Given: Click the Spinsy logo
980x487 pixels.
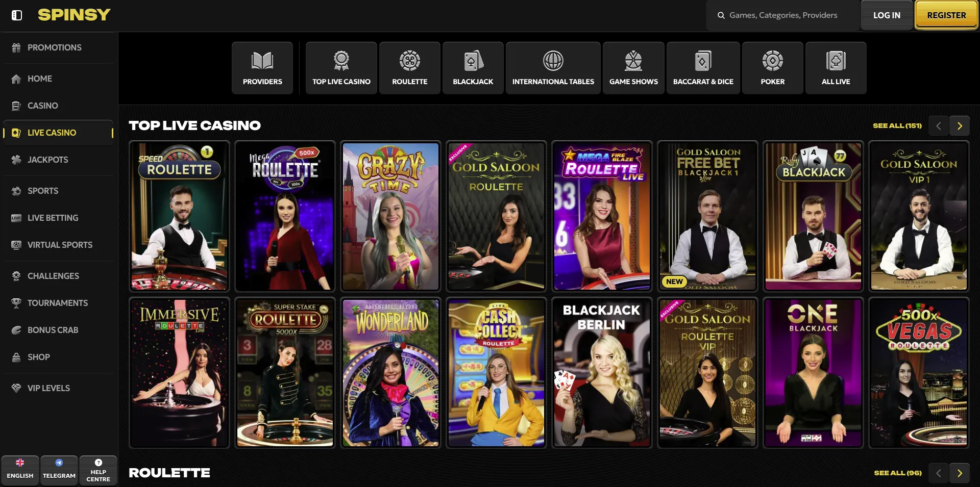Looking at the screenshot, I should coord(74,15).
